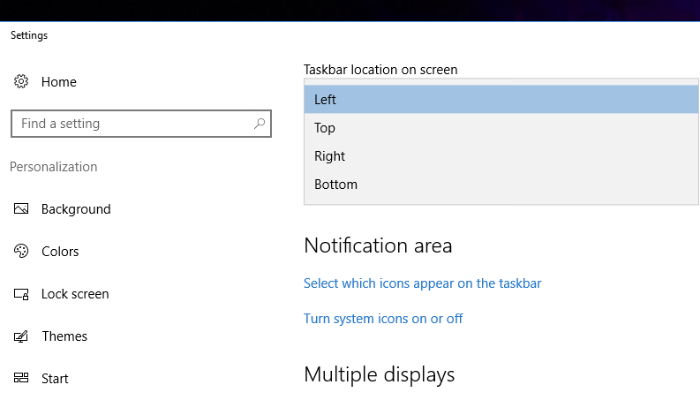This screenshot has width=700, height=400.
Task: Choose Top as taskbar location
Action: [x=501, y=128]
